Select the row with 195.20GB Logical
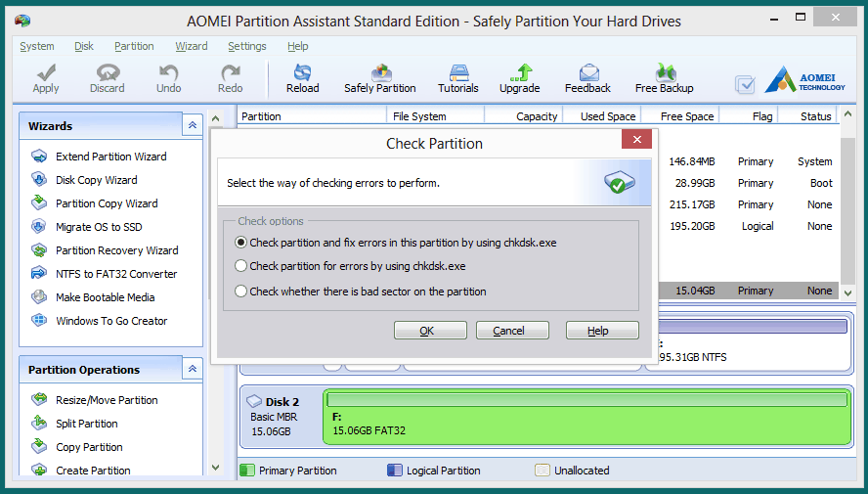 coord(749,226)
